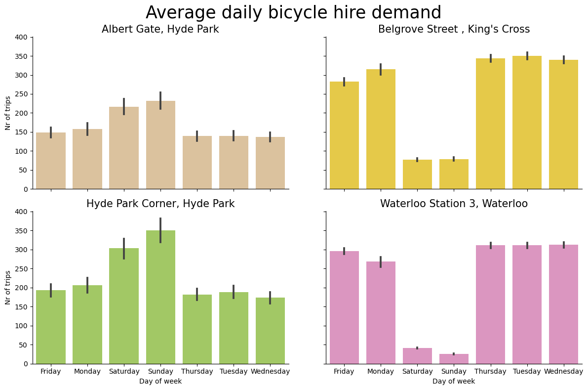Click the green Sunday bar in Hyde Park Corner
Screen dimensions: 588x390
pyautogui.click(x=160, y=297)
